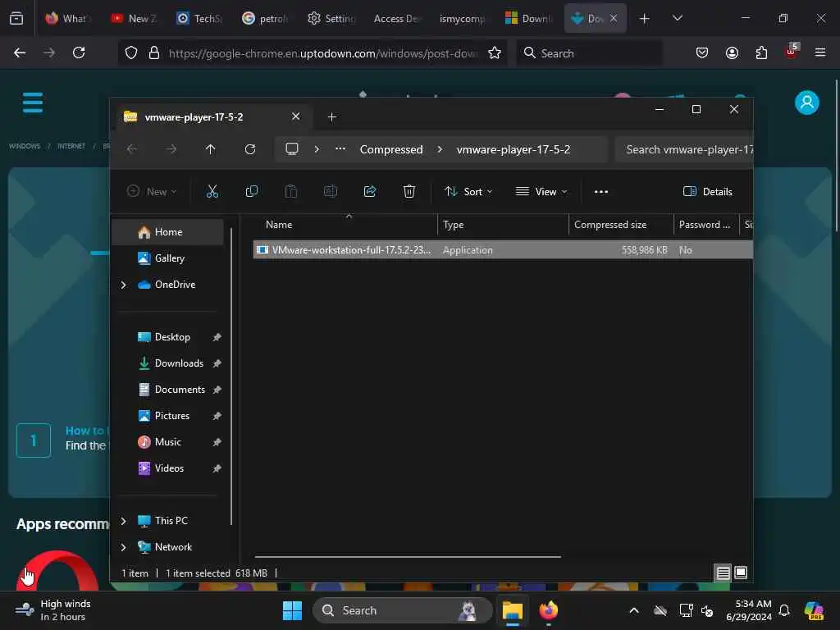Add a new Explorer tab with plus

[331, 116]
